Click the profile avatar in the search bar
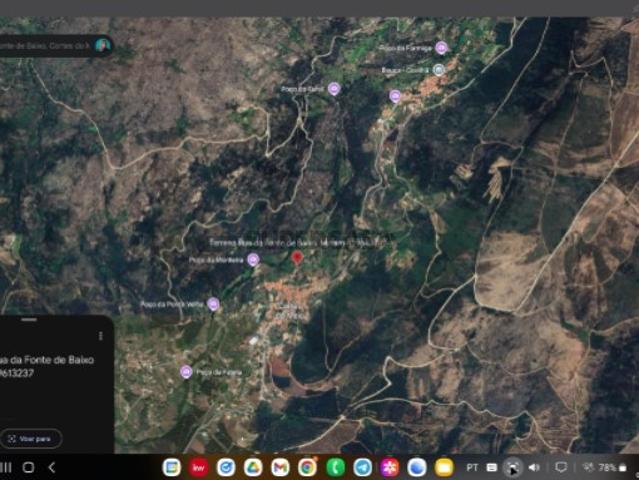This screenshot has height=480, width=639. tap(102, 45)
